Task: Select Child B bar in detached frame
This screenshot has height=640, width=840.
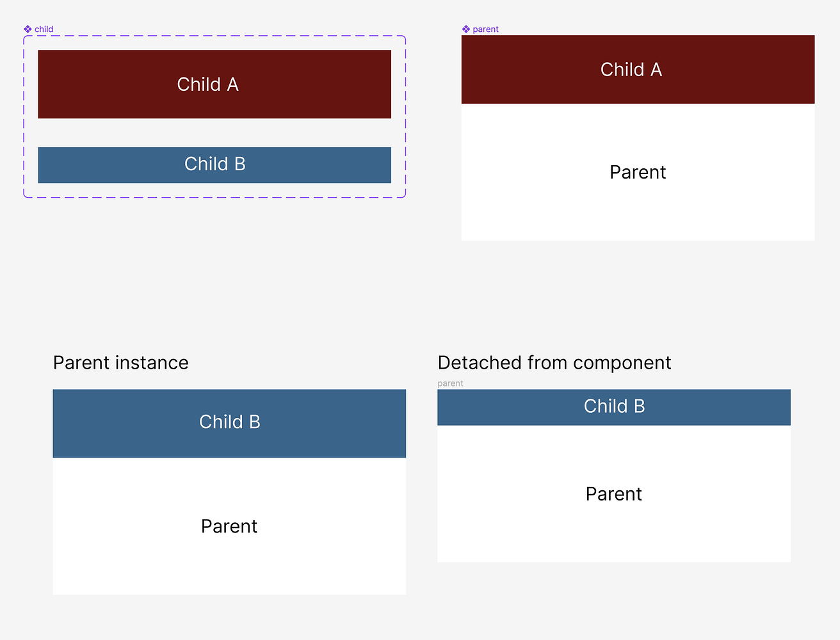Action: tap(614, 407)
